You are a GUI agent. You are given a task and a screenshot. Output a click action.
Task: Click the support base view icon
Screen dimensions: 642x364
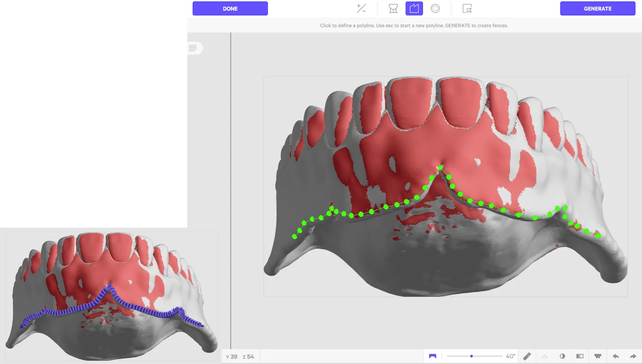598,356
